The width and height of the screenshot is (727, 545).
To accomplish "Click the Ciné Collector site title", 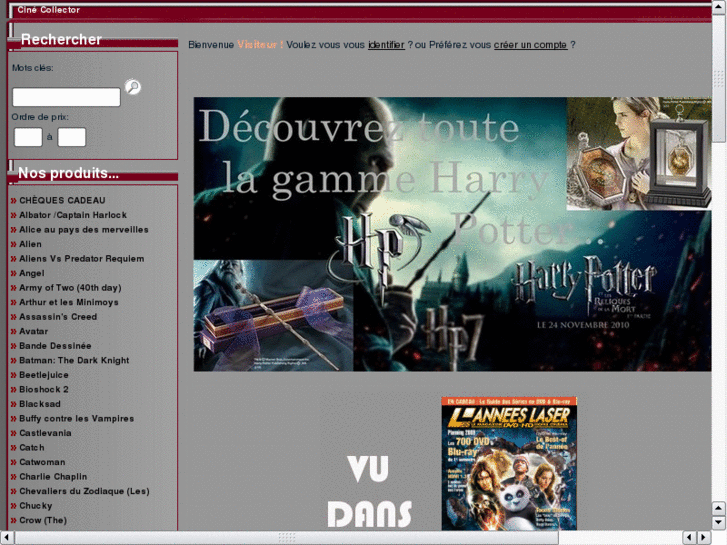I will [48, 10].
